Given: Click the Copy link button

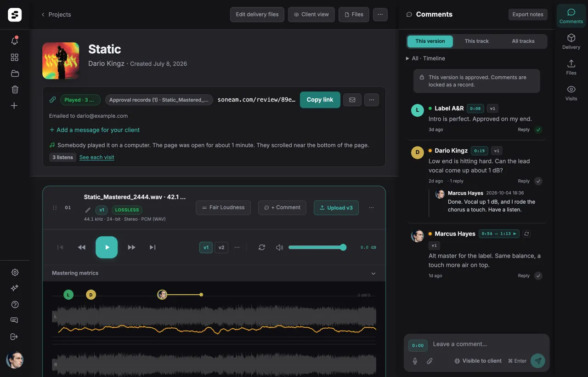Looking at the screenshot, I should coord(320,100).
